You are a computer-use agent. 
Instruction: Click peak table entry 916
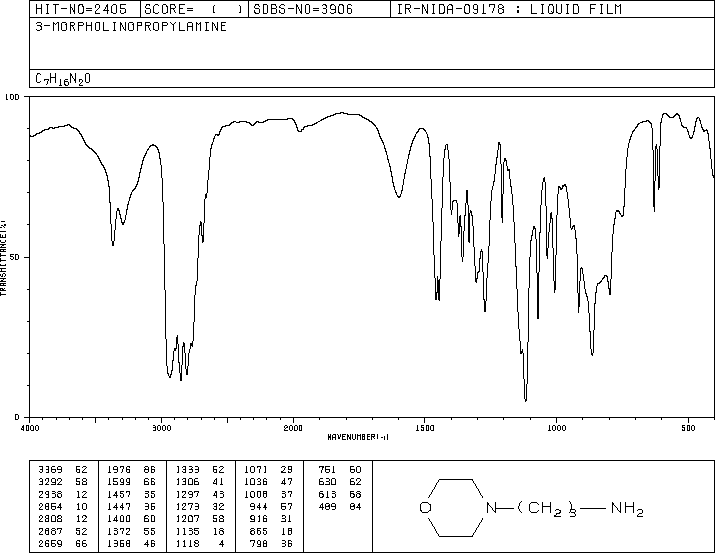259,519
